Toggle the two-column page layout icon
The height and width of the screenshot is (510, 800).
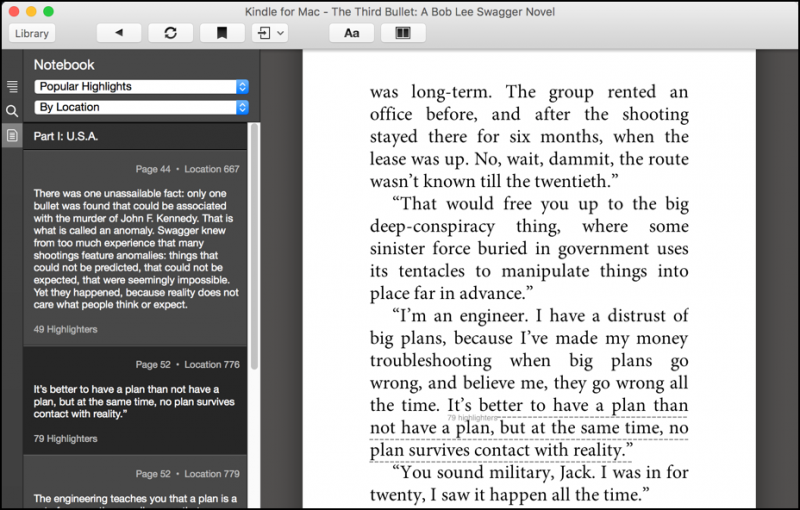(403, 33)
